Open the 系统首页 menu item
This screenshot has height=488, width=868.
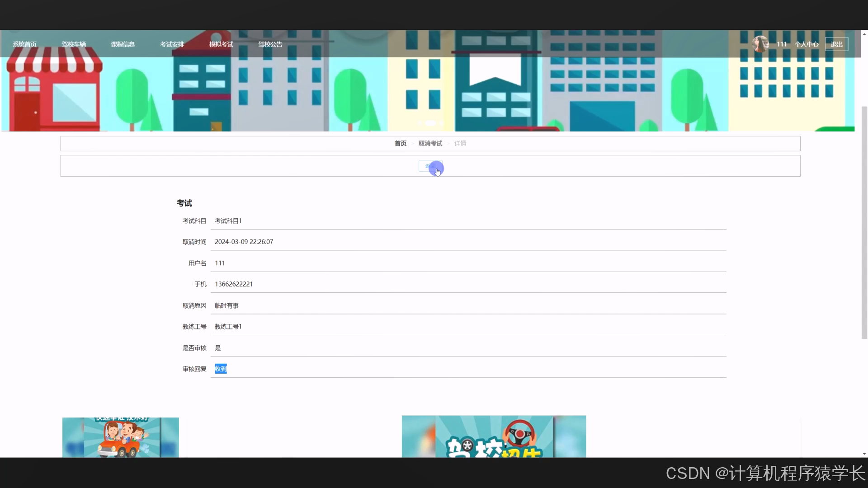coord(24,44)
